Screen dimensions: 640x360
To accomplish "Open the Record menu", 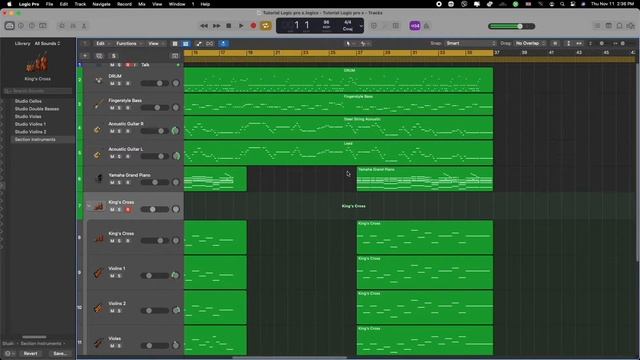I will 124,4.
